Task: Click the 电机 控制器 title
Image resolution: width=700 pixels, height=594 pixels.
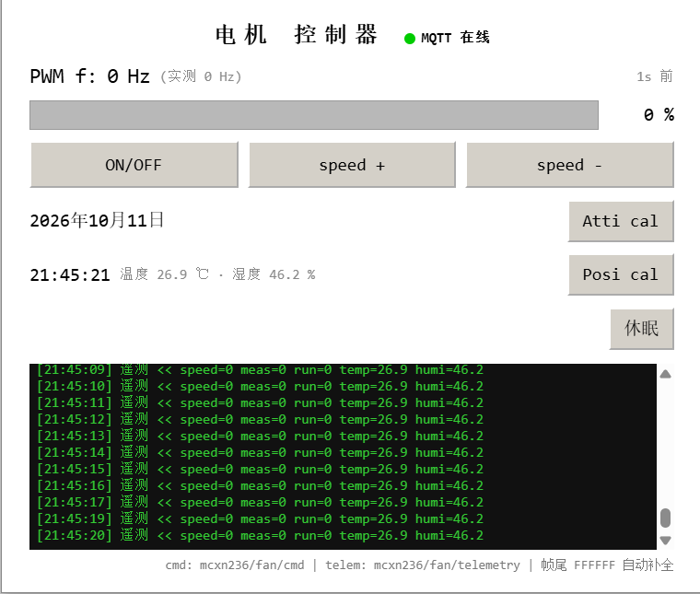Action: (297, 35)
